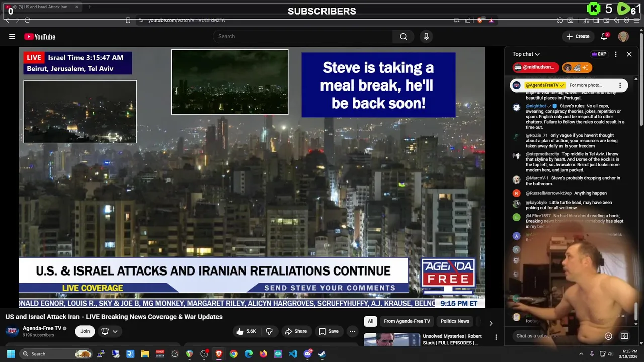Open emoji picker in chat

pos(608,336)
